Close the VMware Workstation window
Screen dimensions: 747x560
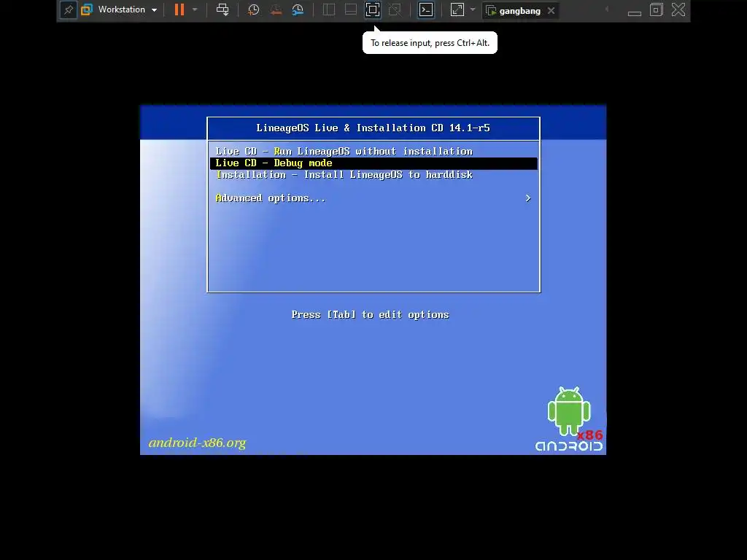coord(678,9)
